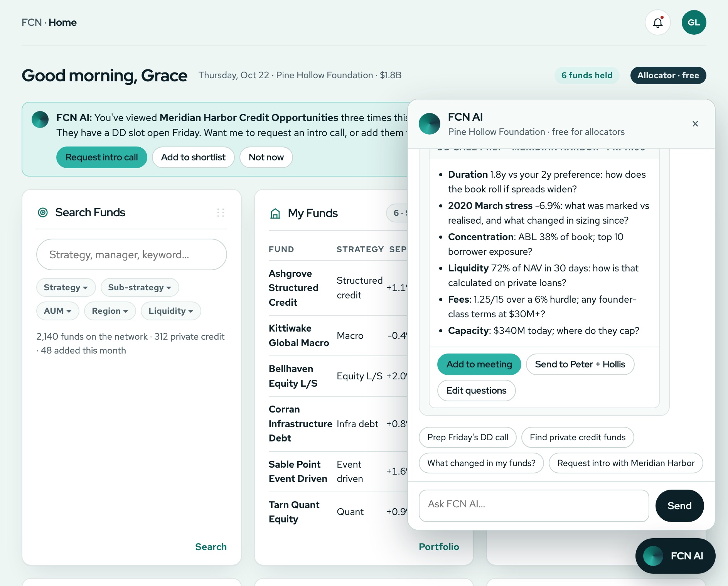Image resolution: width=728 pixels, height=586 pixels.
Task: Open the notifications bell
Action: [x=657, y=23]
